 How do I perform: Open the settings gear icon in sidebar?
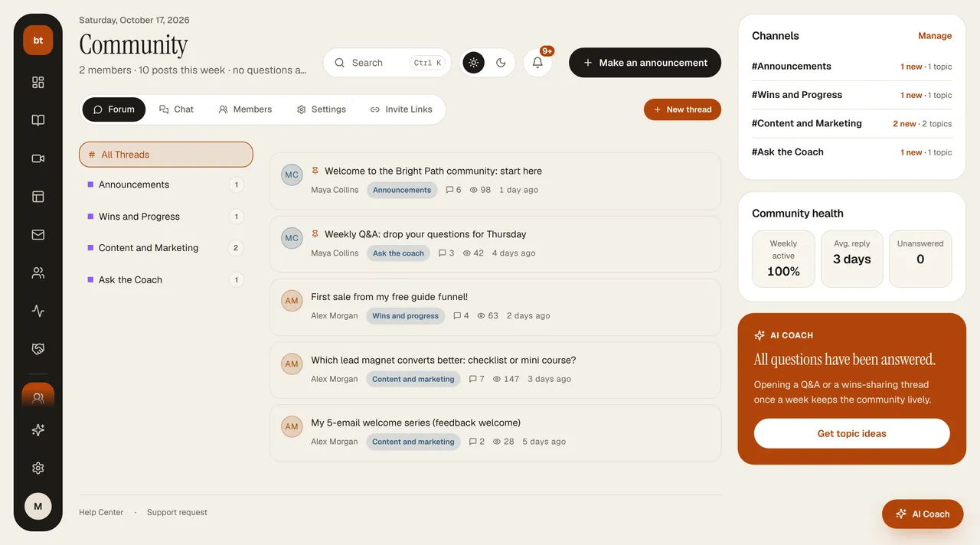[38, 468]
